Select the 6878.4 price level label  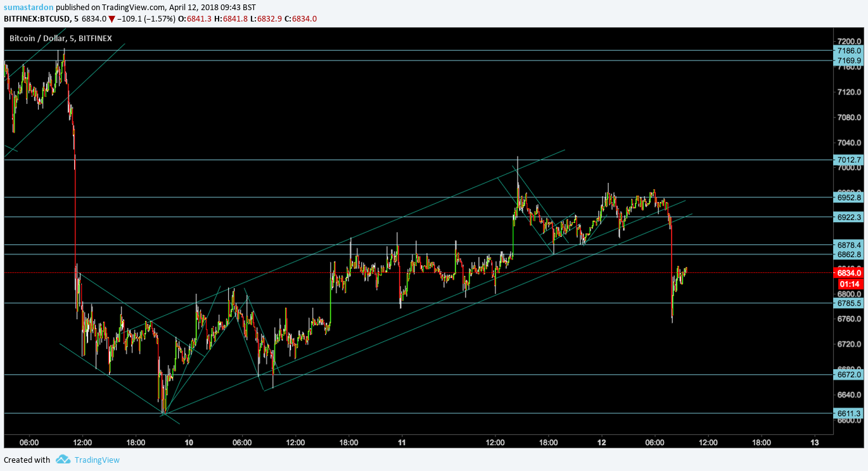[x=848, y=244]
